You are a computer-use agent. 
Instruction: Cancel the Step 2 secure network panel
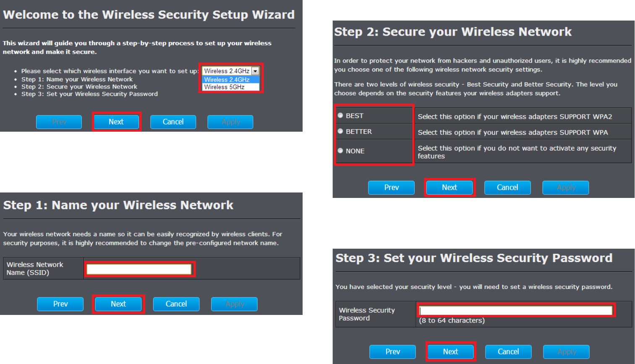pos(507,187)
